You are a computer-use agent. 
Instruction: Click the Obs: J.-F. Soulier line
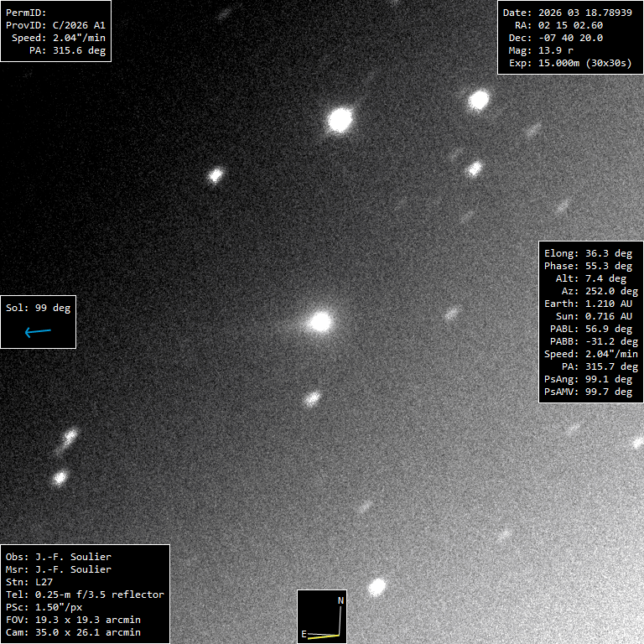59,557
